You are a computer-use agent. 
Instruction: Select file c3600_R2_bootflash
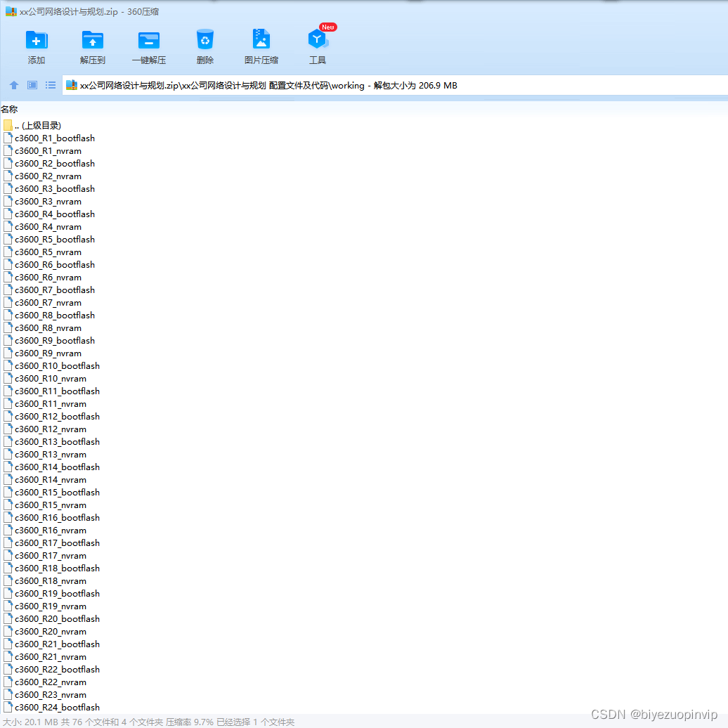pos(49,164)
